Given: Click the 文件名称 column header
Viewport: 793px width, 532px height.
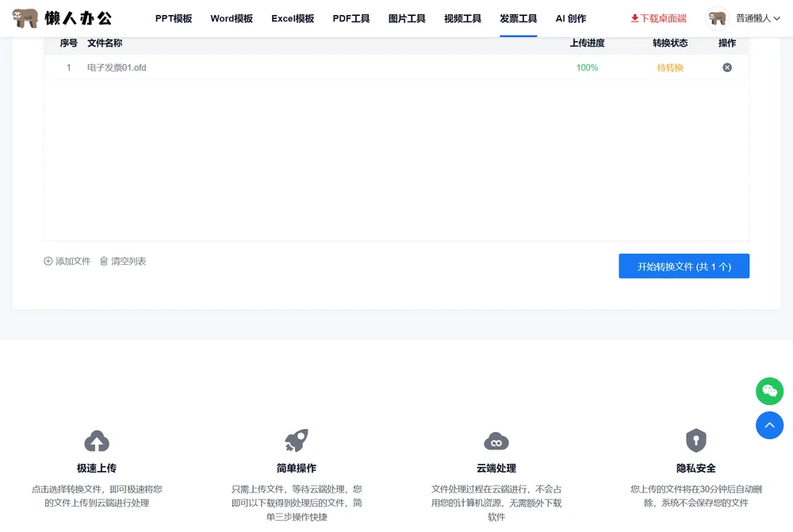Looking at the screenshot, I should pos(105,43).
